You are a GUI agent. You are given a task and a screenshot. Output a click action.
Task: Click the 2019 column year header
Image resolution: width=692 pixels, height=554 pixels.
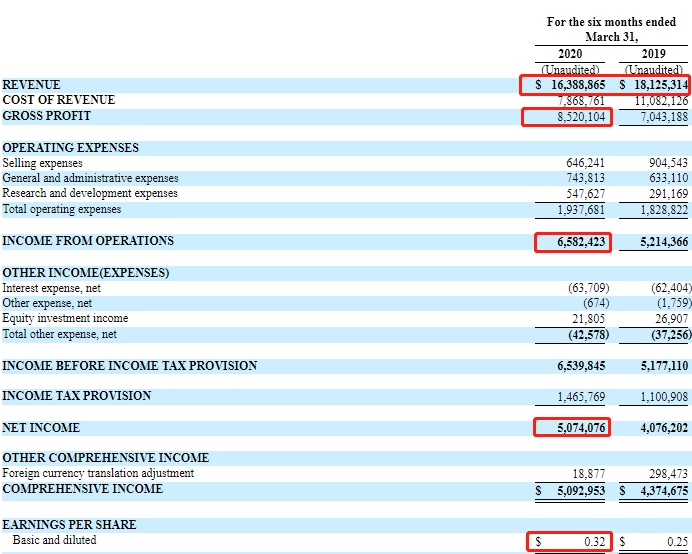653,54
